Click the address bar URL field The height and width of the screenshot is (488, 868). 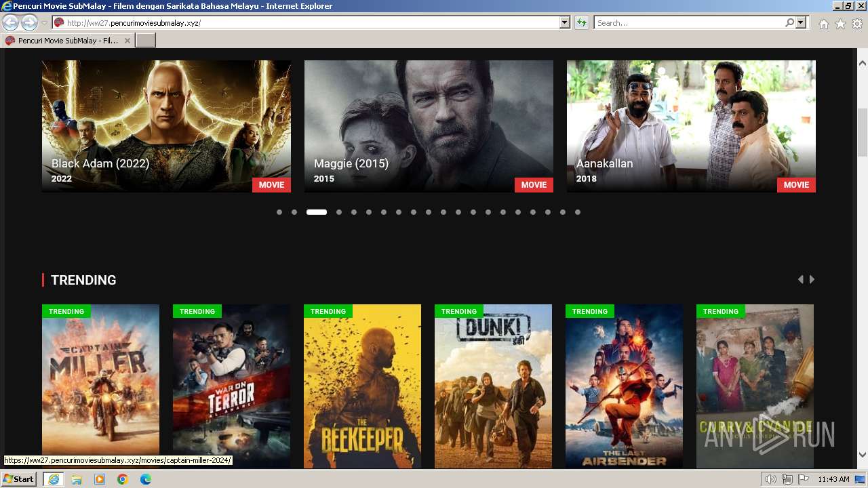click(305, 23)
